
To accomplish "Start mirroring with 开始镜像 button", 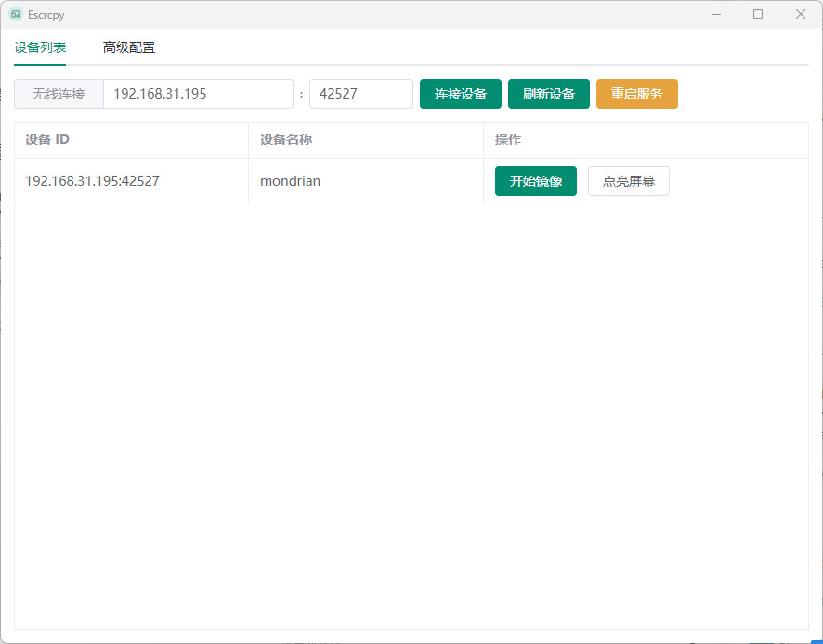I will coord(535,181).
